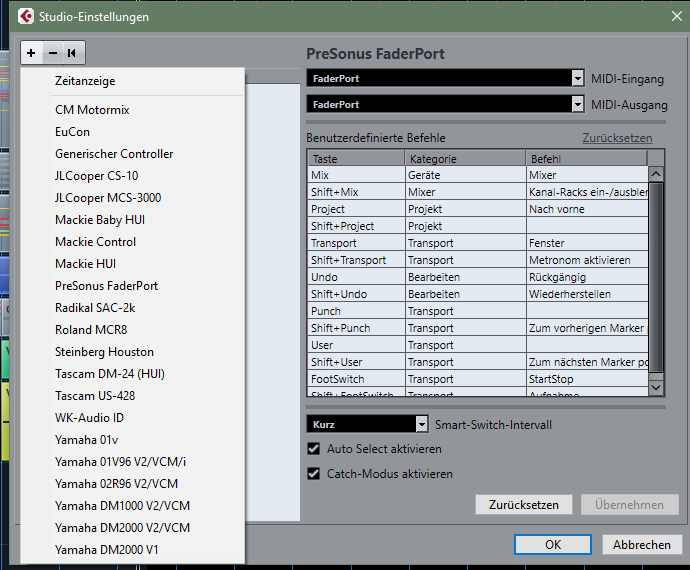
Task: Click the reset arrow icon beside minus
Action: pyautogui.click(x=73, y=53)
